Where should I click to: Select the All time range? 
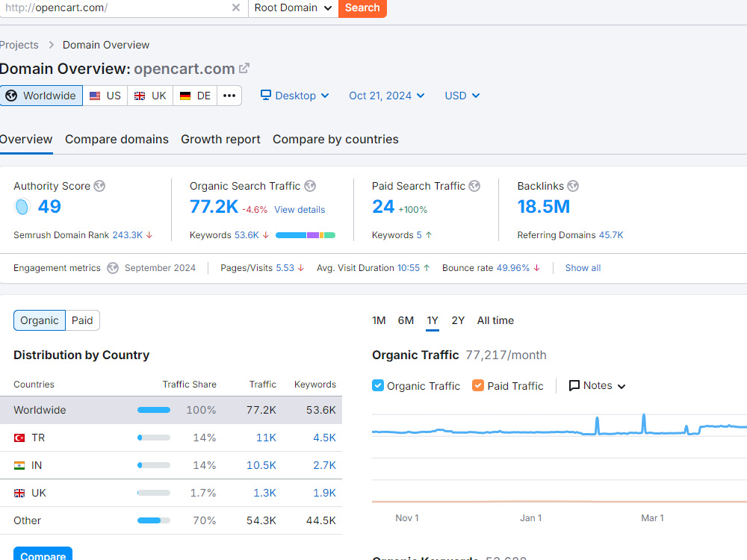coord(495,320)
